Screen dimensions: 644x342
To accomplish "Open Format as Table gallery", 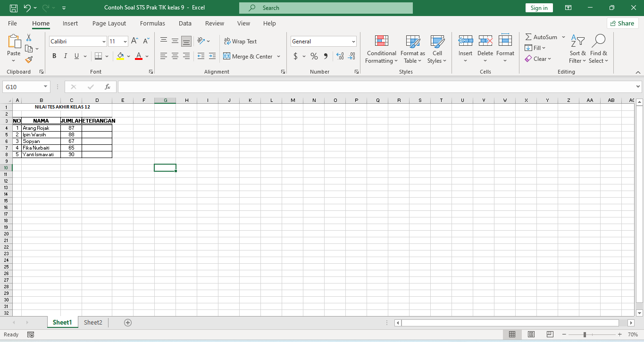I will (413, 49).
